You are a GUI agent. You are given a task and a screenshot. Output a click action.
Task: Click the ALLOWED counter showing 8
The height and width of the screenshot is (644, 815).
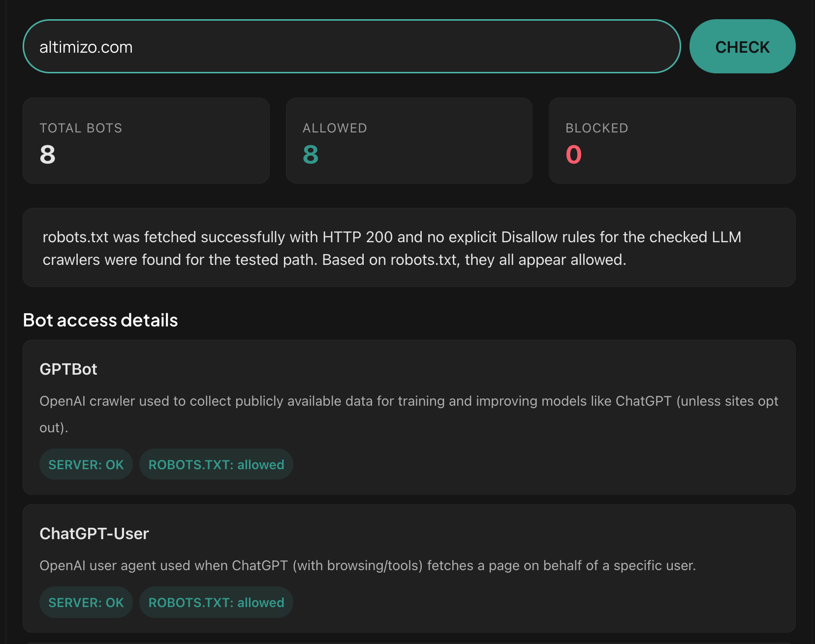310,155
